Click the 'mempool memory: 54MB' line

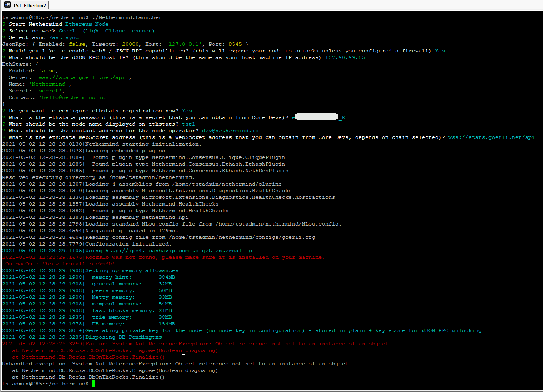pos(87,304)
